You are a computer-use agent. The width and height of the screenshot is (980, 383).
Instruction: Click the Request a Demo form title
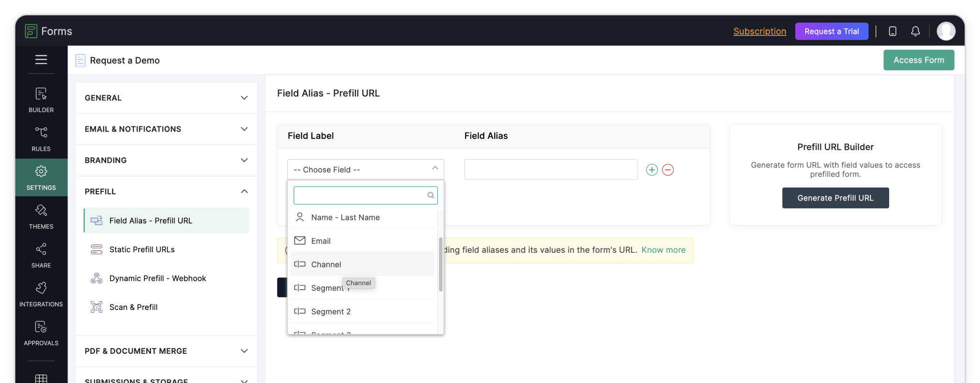[125, 60]
